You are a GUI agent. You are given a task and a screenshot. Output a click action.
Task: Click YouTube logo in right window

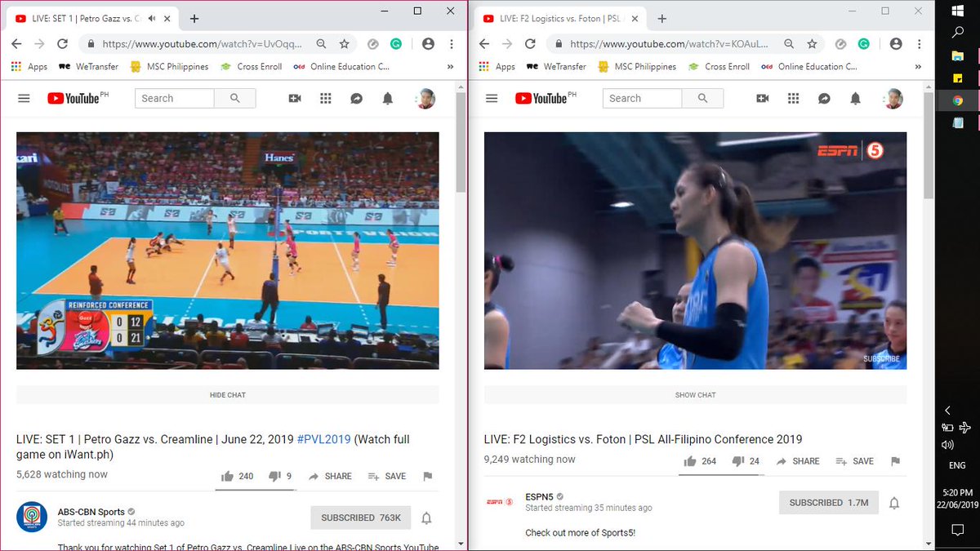coord(540,98)
